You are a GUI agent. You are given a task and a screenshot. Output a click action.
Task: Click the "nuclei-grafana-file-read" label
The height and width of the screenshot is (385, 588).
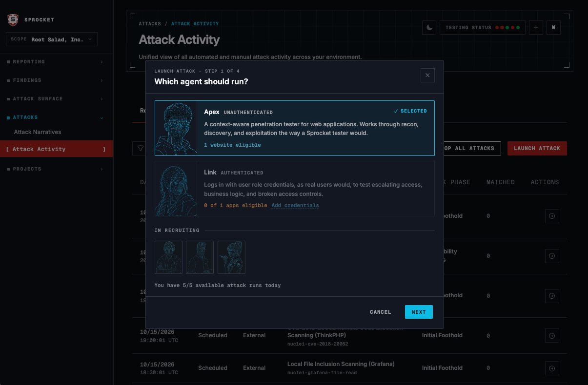click(322, 373)
